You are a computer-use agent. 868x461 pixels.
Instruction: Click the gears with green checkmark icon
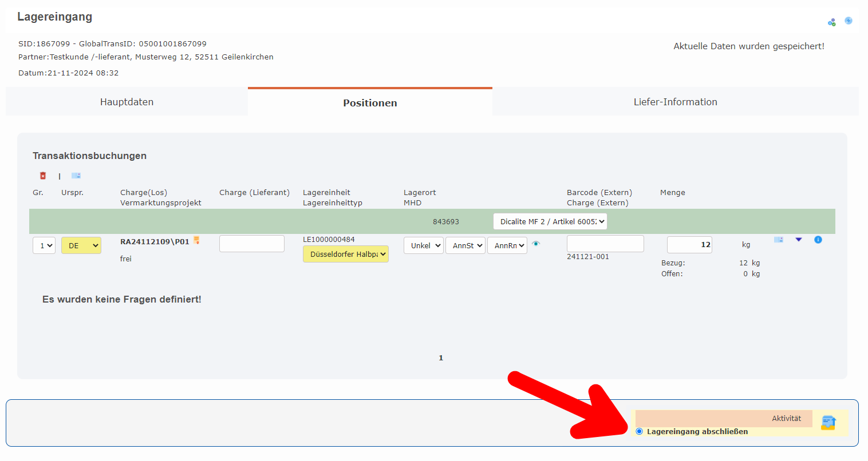click(x=832, y=22)
